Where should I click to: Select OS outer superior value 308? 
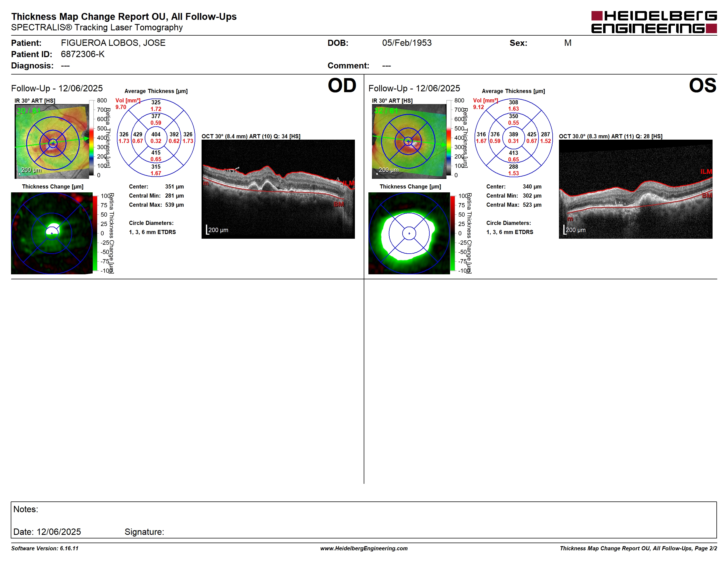click(x=513, y=102)
